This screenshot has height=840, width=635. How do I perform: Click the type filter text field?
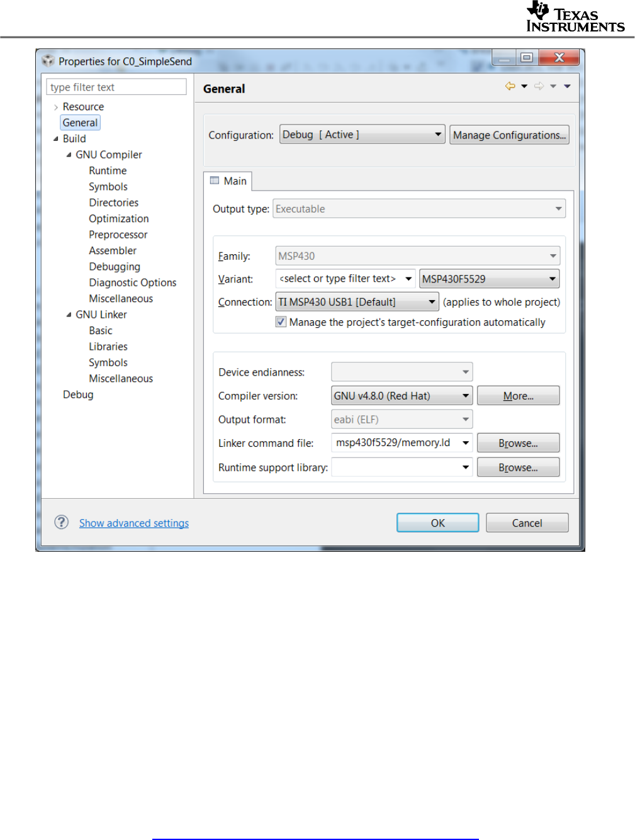point(116,87)
